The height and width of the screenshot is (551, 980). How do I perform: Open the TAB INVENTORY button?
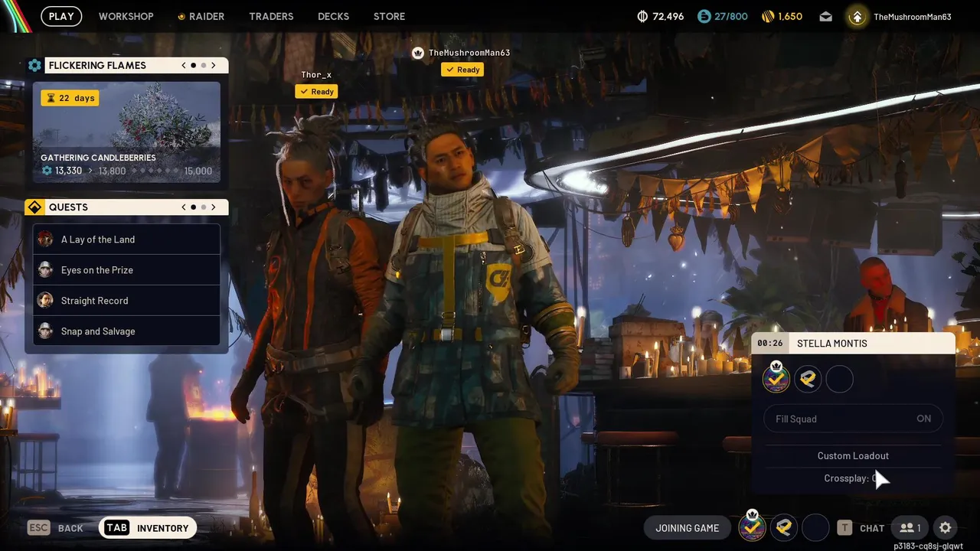tap(148, 528)
